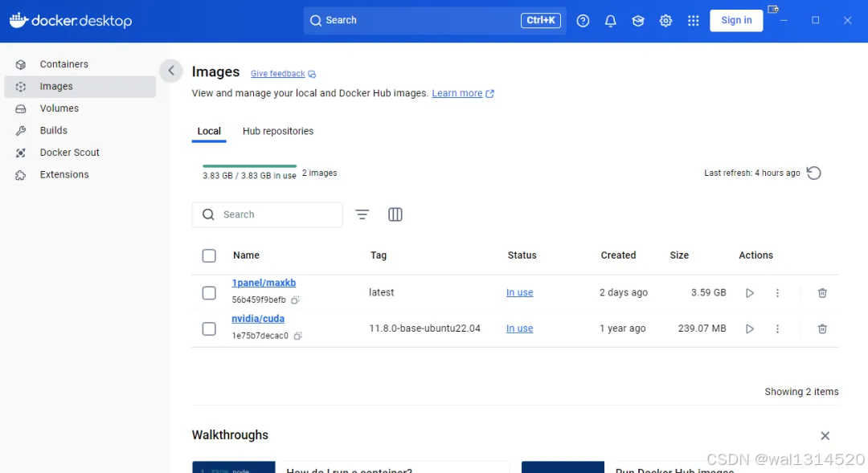The image size is (868, 473).
Task: Click the Extensions puzzle icon
Action: coord(20,175)
